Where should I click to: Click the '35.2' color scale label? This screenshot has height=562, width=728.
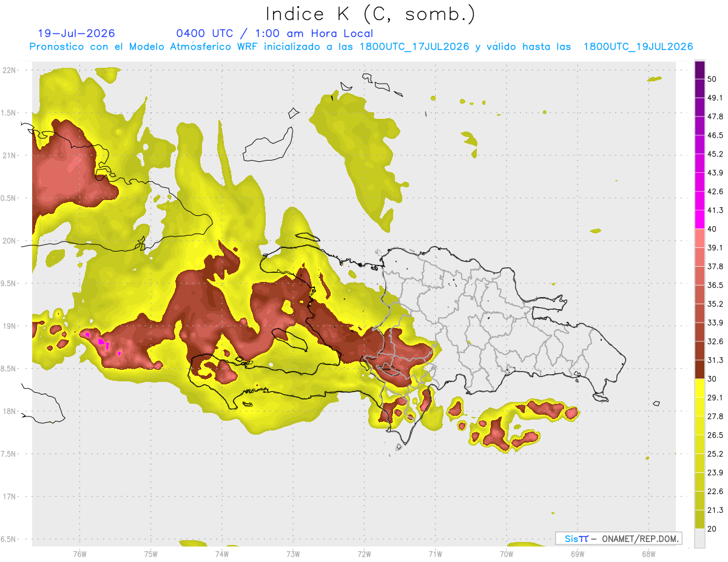(x=715, y=304)
